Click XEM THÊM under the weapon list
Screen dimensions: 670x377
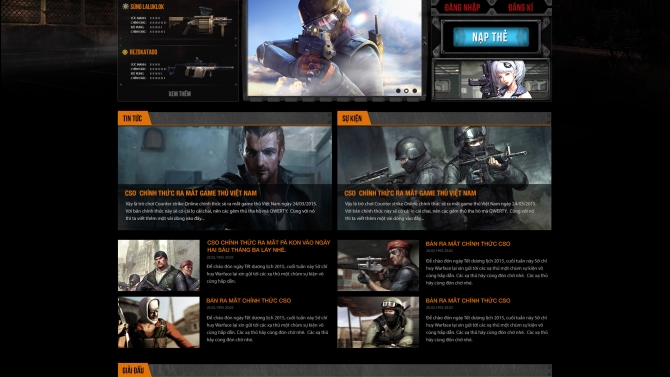(179, 94)
